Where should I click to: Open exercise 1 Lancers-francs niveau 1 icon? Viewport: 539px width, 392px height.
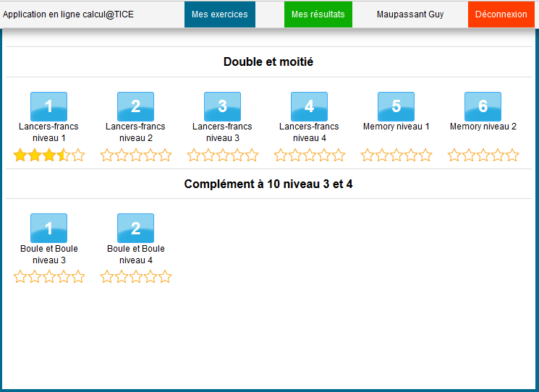[48, 106]
